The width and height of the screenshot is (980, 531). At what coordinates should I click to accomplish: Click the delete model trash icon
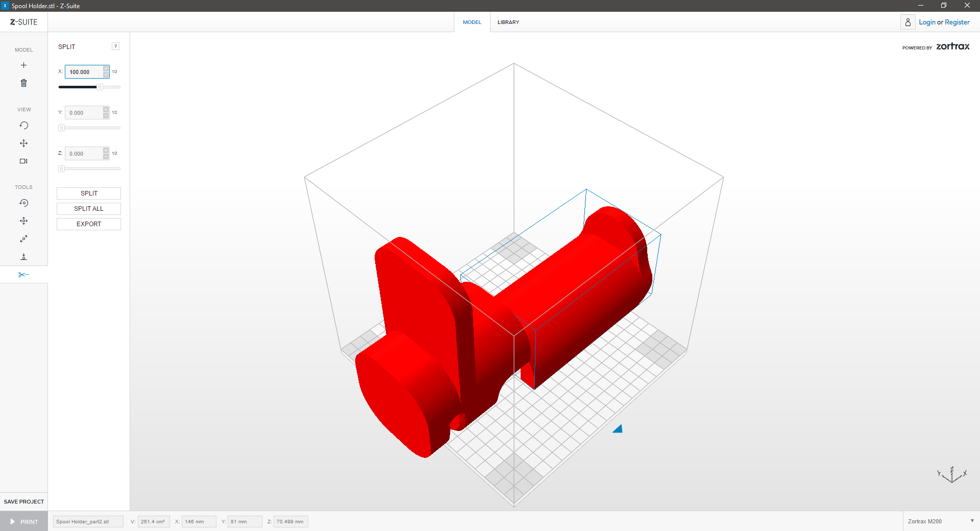pyautogui.click(x=23, y=83)
